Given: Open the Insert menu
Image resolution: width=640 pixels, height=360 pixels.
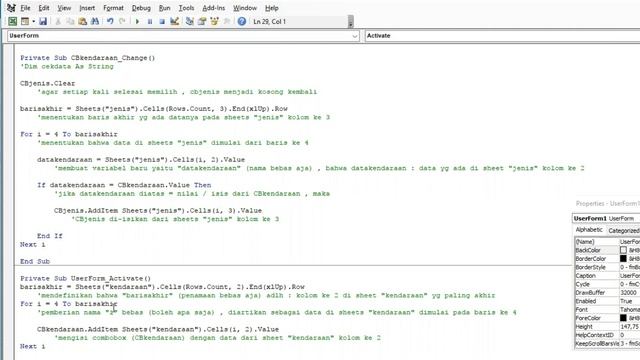Looking at the screenshot, I should (87, 8).
